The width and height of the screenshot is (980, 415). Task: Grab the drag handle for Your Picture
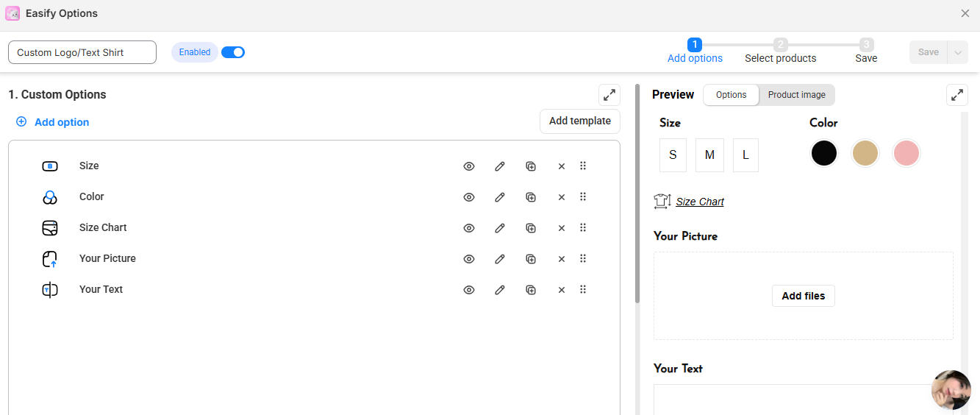point(583,259)
